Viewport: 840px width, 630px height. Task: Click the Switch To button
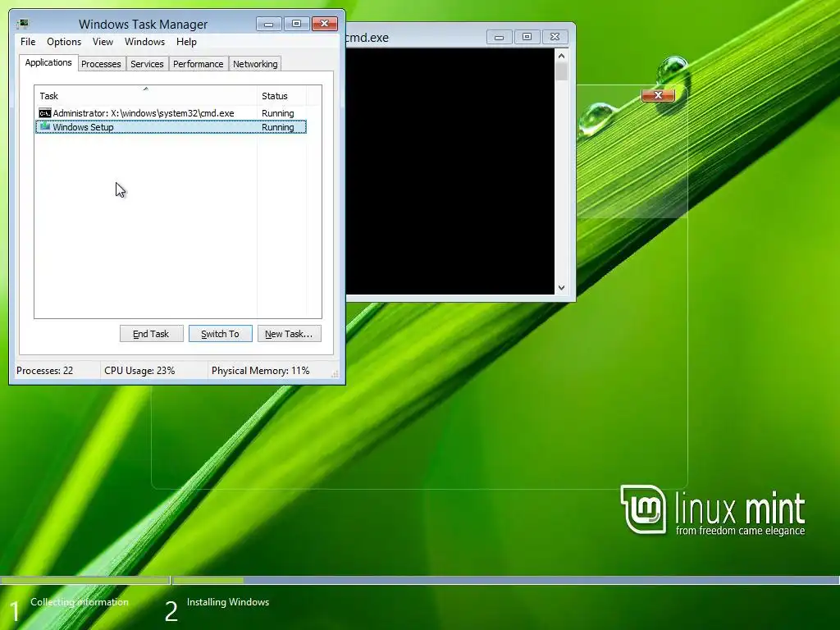[220, 334]
